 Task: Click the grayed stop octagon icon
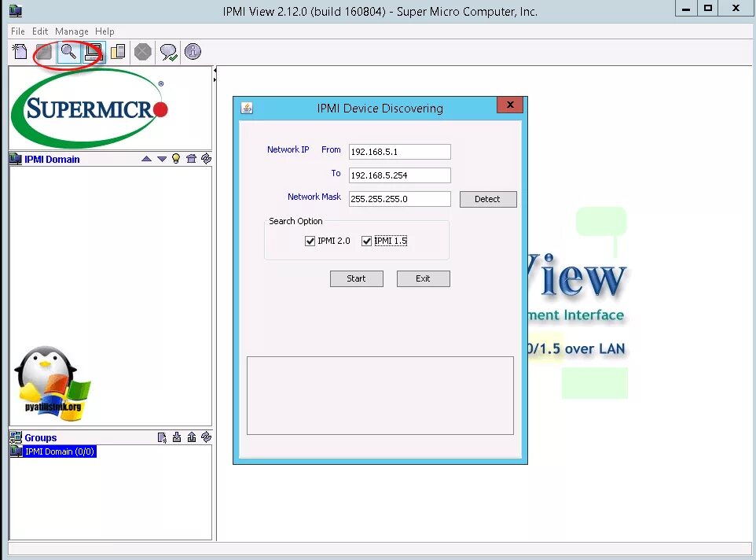coord(143,52)
